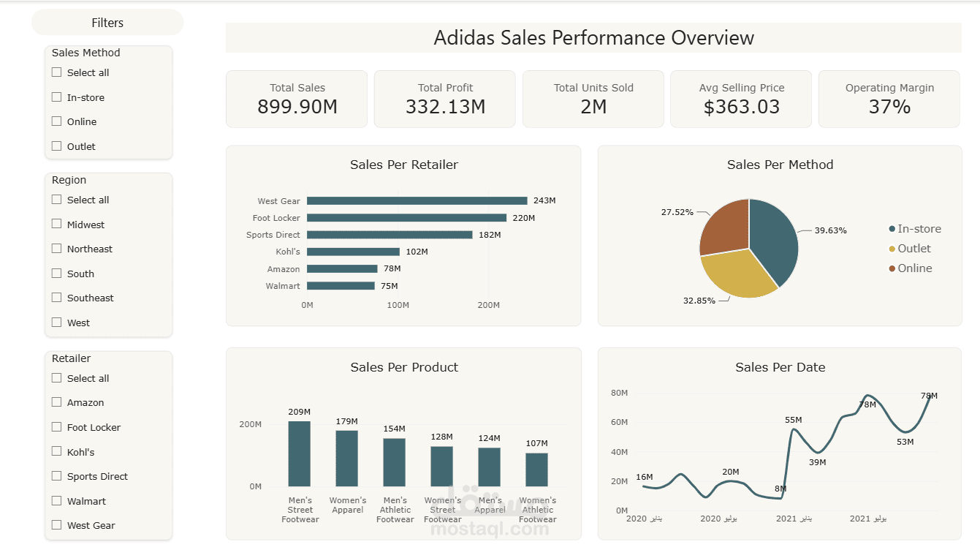Click the Adidas Sales Performance Overview title

click(x=593, y=38)
